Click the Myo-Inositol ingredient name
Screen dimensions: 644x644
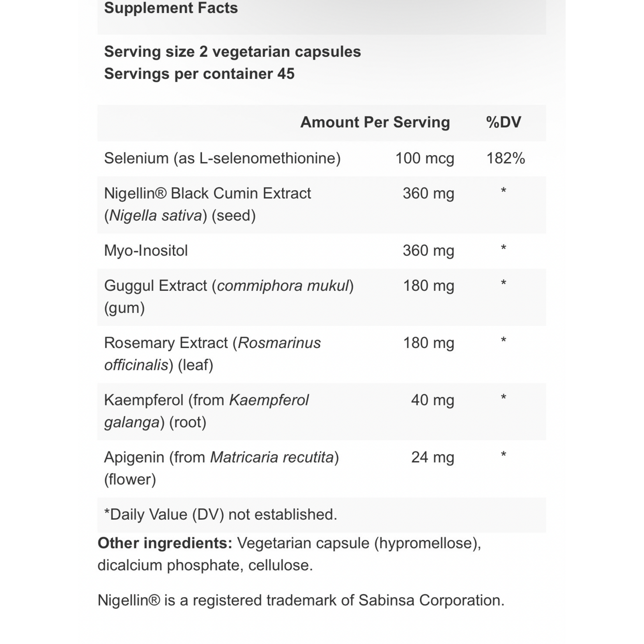click(146, 251)
